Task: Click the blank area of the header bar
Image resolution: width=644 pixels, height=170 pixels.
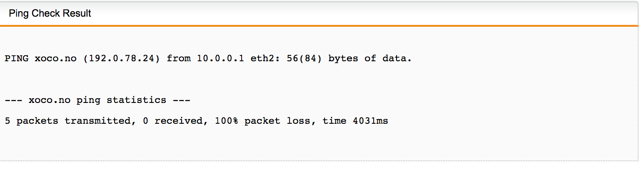Action: [362, 13]
